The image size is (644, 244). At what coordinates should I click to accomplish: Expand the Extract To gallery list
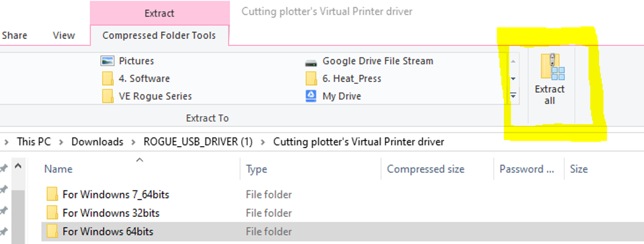(513, 97)
